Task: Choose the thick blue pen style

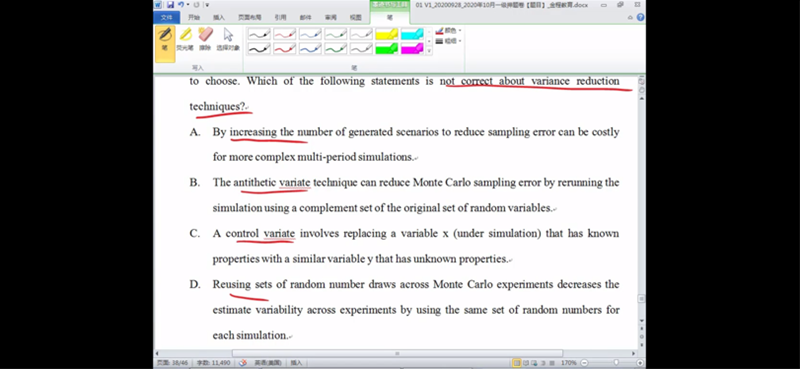Action: click(310, 48)
